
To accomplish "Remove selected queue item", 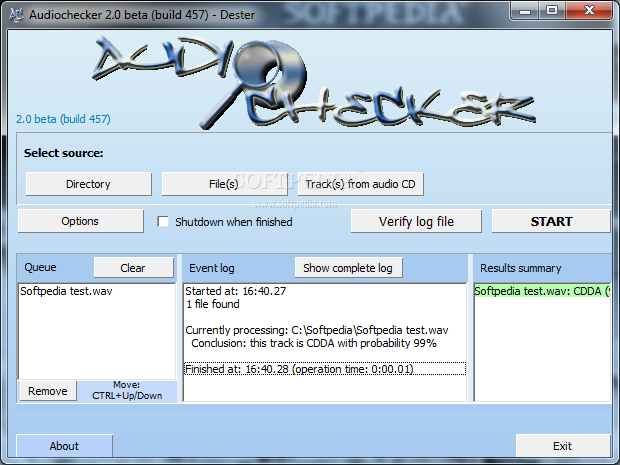I will point(48,391).
